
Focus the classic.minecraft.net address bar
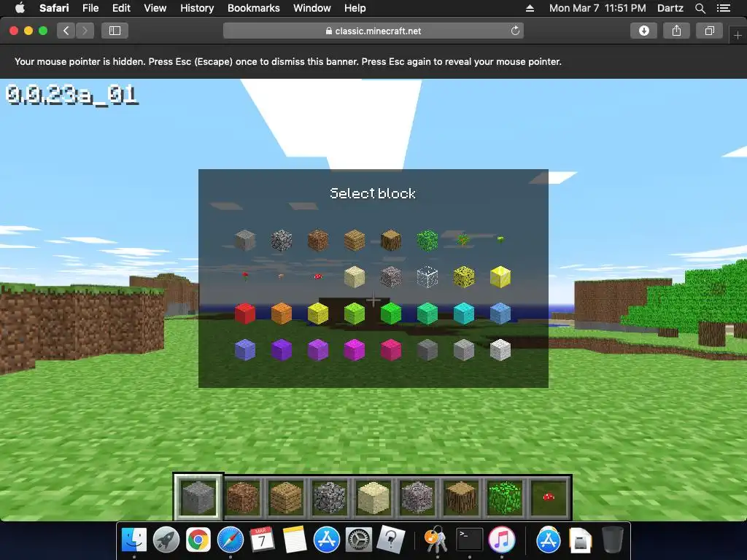[373, 31]
